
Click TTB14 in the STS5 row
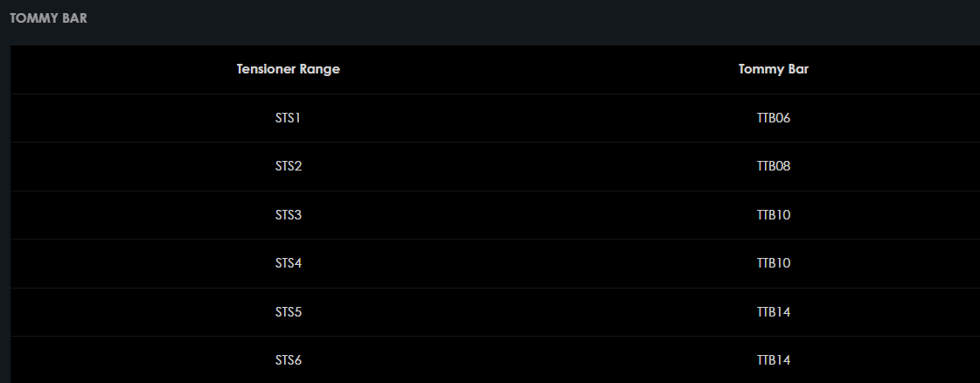(x=773, y=312)
